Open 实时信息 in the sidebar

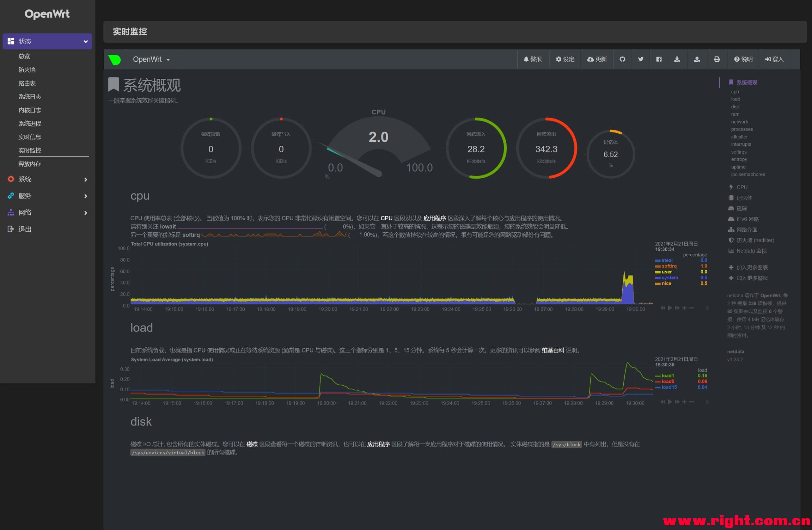tap(30, 137)
